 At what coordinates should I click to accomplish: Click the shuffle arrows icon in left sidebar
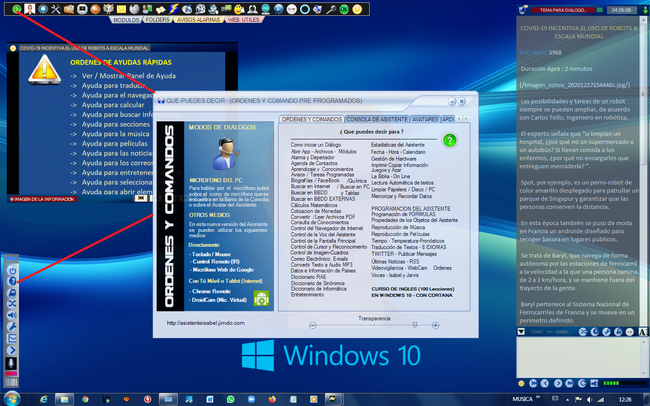coord(12,304)
